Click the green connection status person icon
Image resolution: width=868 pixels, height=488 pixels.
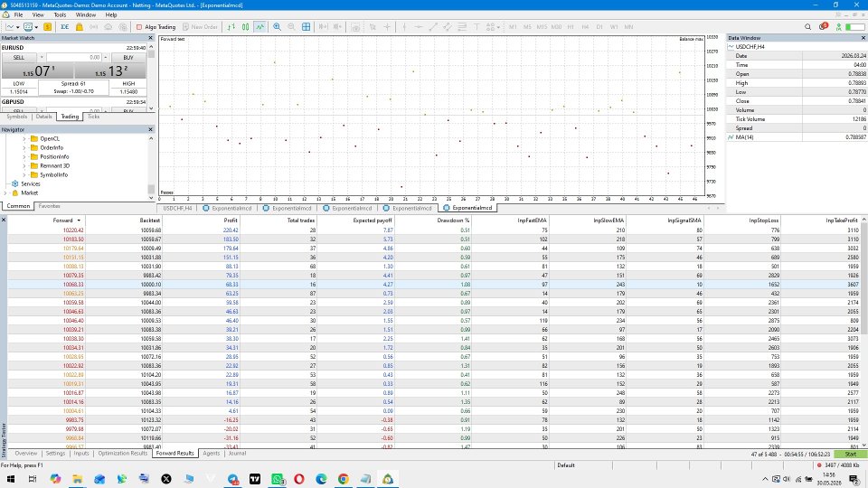point(839,26)
